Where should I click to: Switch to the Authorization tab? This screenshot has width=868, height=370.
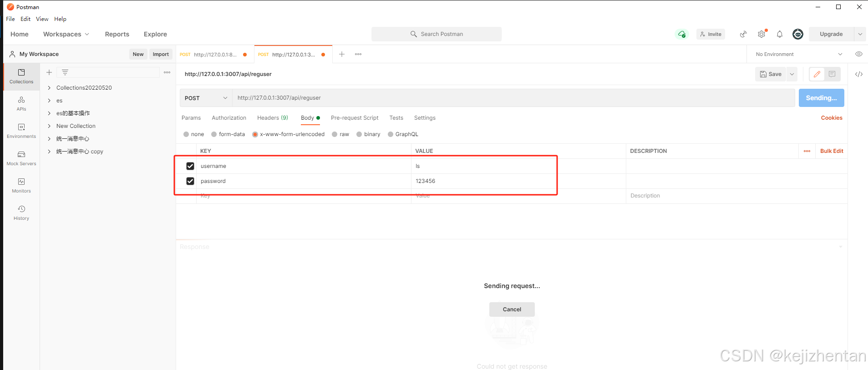(x=229, y=118)
